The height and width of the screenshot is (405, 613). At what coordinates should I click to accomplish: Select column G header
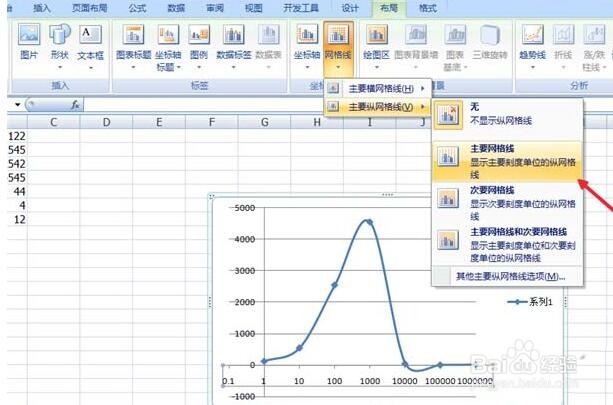coord(264,122)
